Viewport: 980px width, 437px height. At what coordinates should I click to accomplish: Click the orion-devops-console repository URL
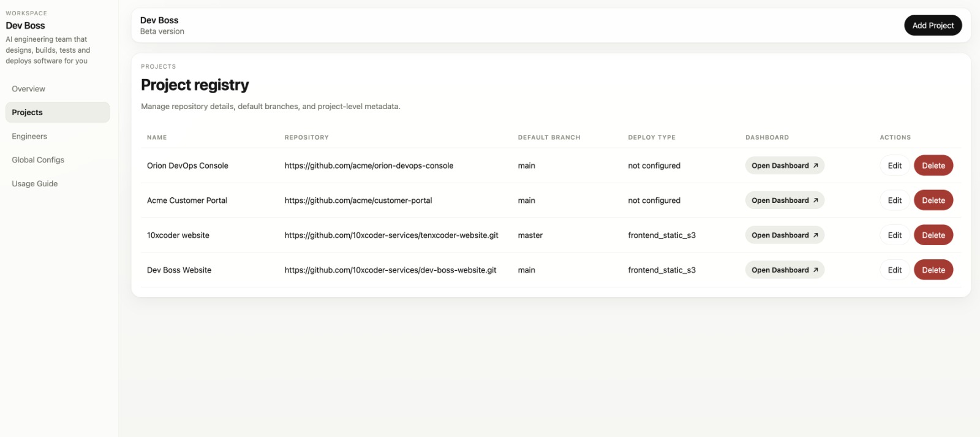[x=369, y=165]
